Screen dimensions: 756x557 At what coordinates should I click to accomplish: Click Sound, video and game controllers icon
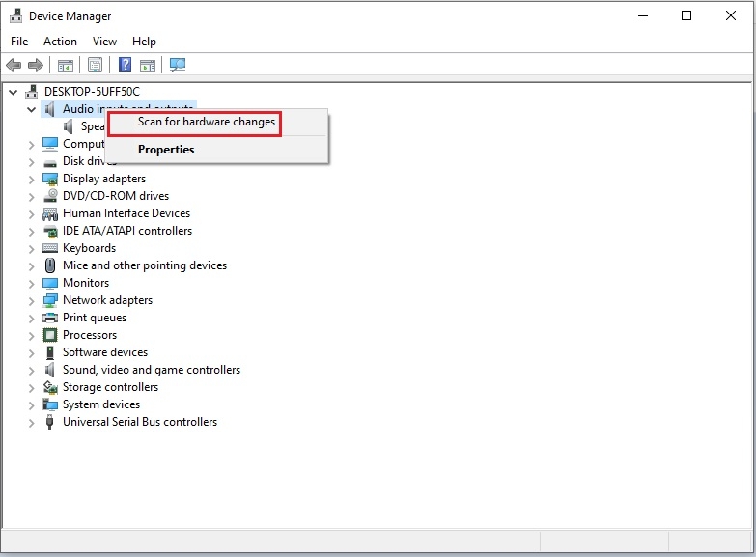[49, 370]
